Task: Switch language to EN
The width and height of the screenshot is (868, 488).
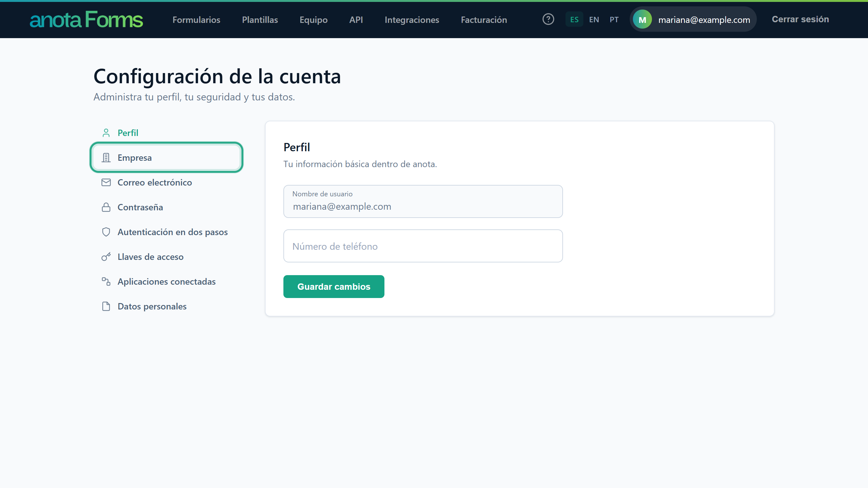Action: [x=594, y=20]
